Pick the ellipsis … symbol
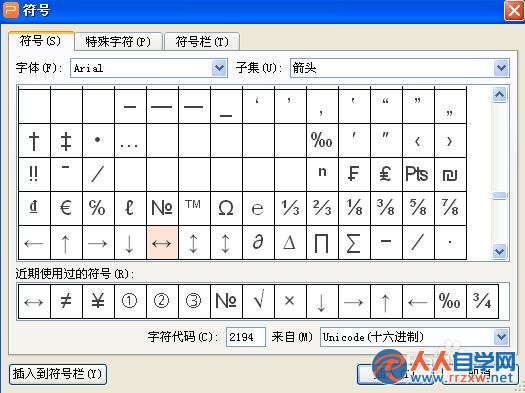 coord(130,141)
